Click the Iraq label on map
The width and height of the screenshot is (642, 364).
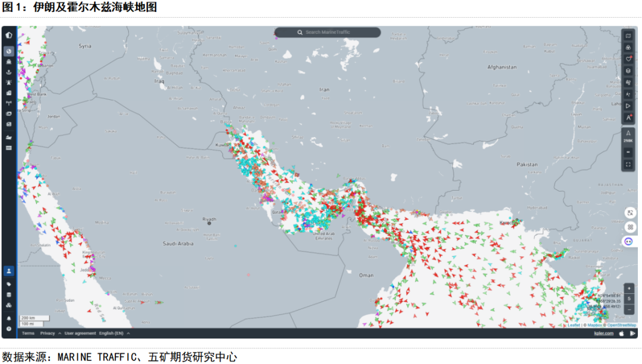[x=159, y=81]
